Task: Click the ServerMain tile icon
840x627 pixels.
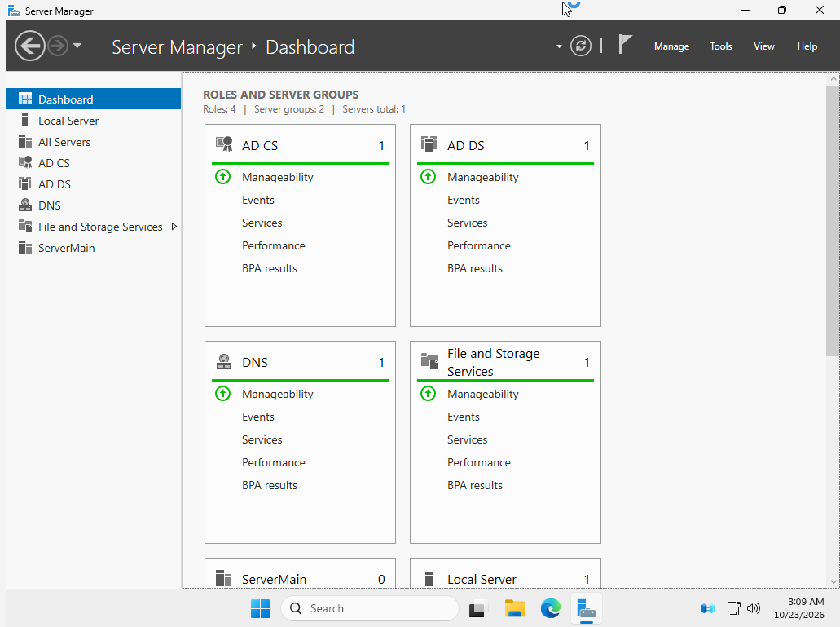Action: tap(223, 578)
